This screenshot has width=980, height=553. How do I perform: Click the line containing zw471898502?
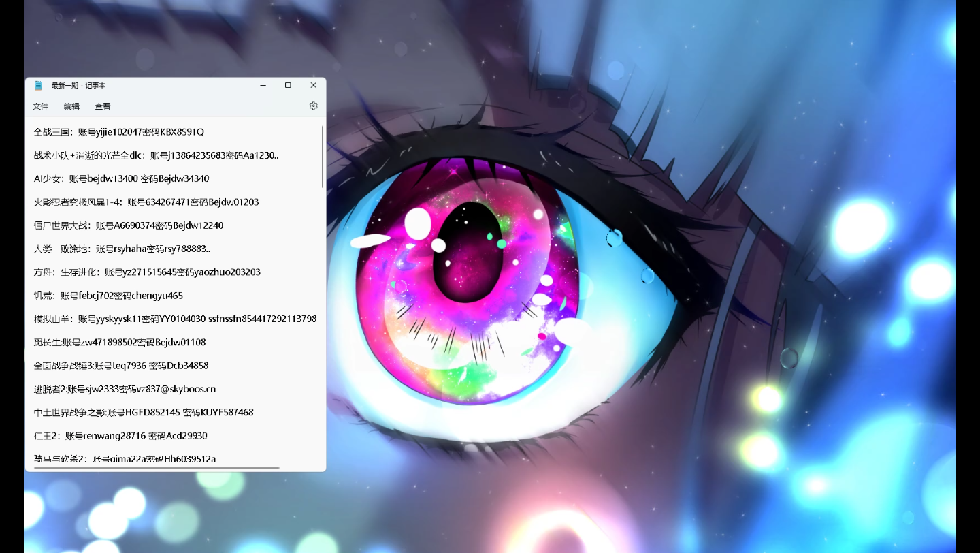coord(120,342)
